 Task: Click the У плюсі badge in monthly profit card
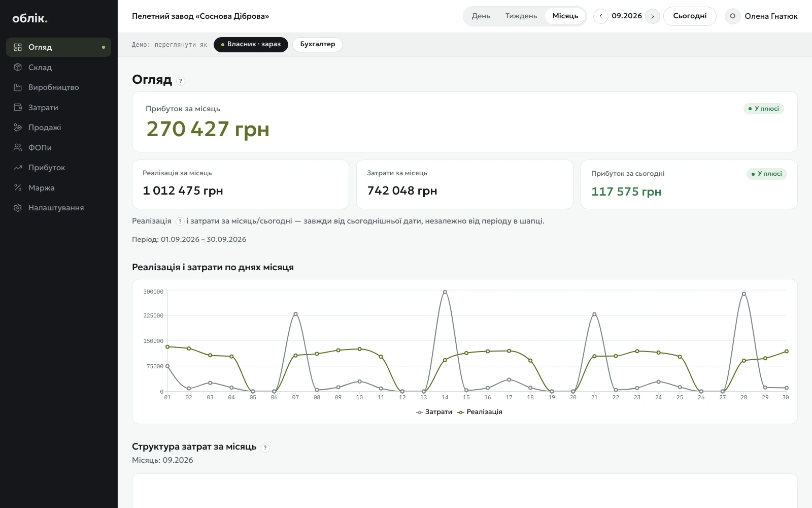pos(764,109)
